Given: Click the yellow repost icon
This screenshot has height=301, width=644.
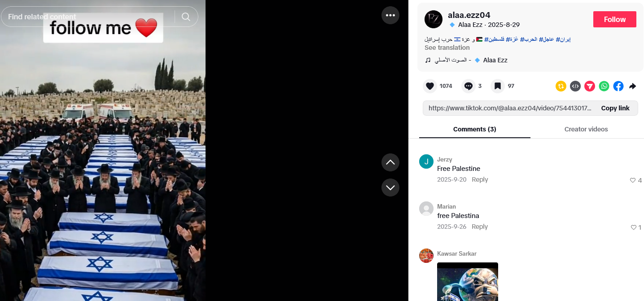Looking at the screenshot, I should tap(561, 86).
